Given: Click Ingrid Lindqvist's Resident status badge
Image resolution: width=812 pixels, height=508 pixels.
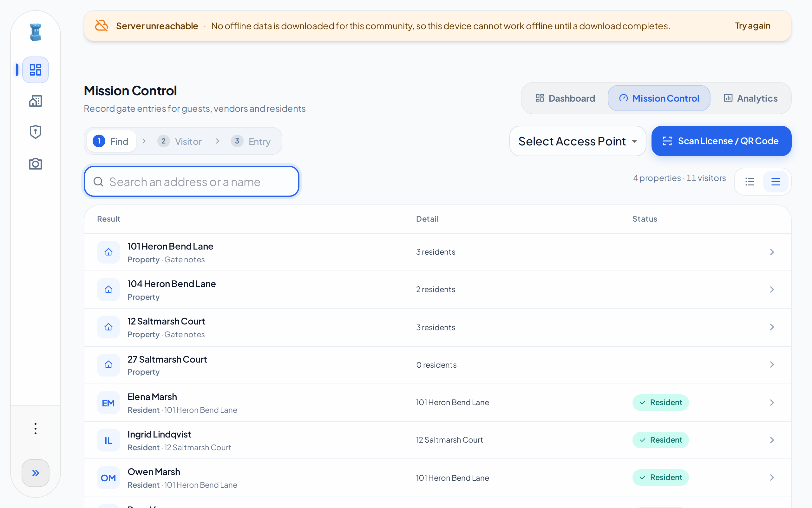Looking at the screenshot, I should point(660,440).
